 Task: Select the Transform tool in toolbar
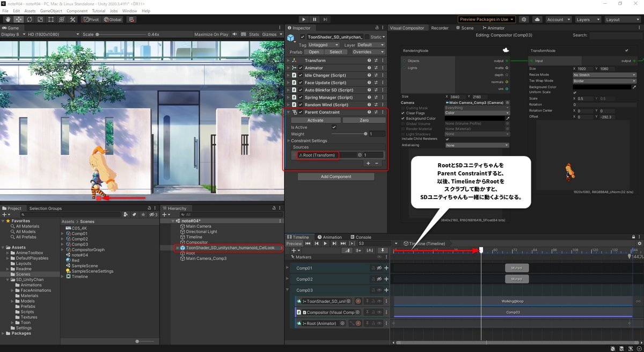62,19
